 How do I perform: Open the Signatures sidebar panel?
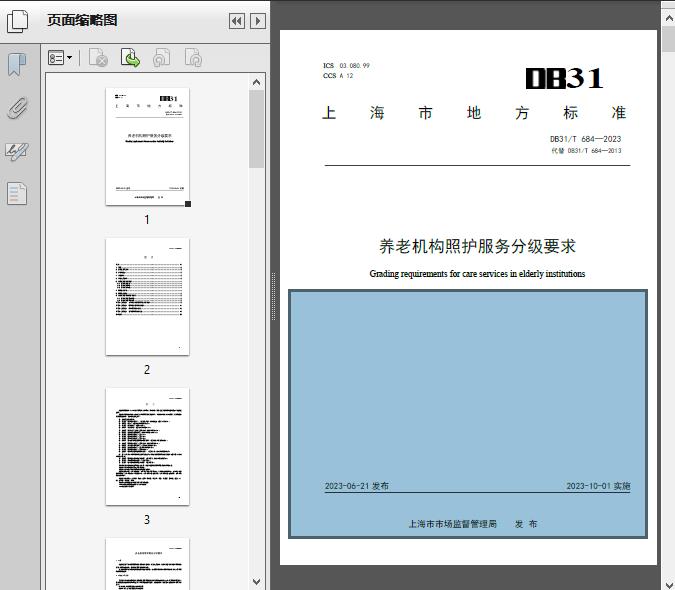pyautogui.click(x=17, y=151)
